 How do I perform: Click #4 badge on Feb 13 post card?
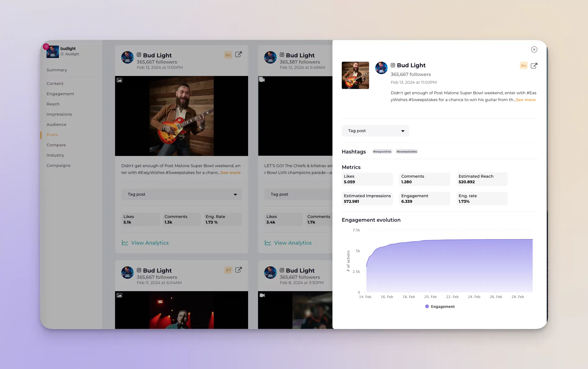(x=228, y=55)
